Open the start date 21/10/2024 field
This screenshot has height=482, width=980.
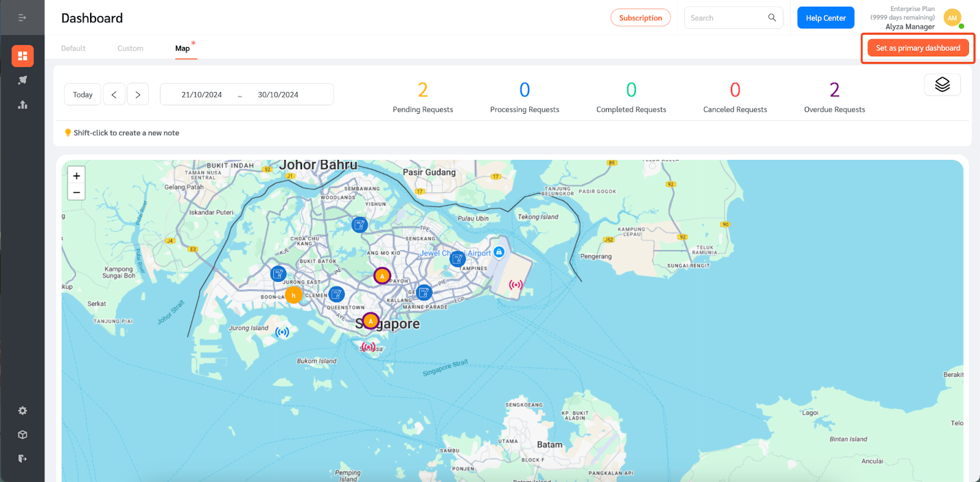pyautogui.click(x=202, y=94)
